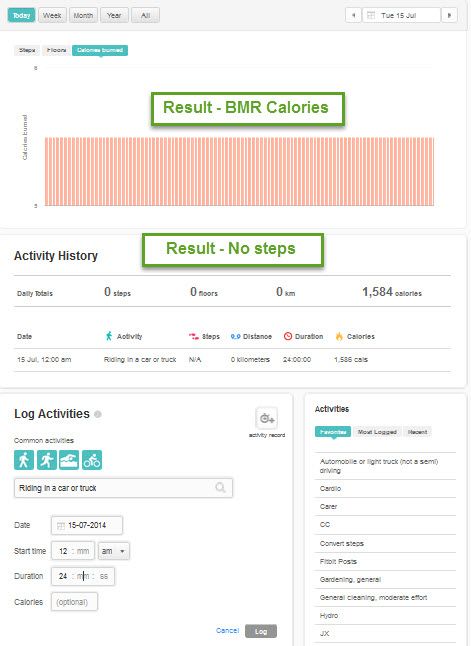
Task: Show the Floors chart toggle
Action: point(56,50)
